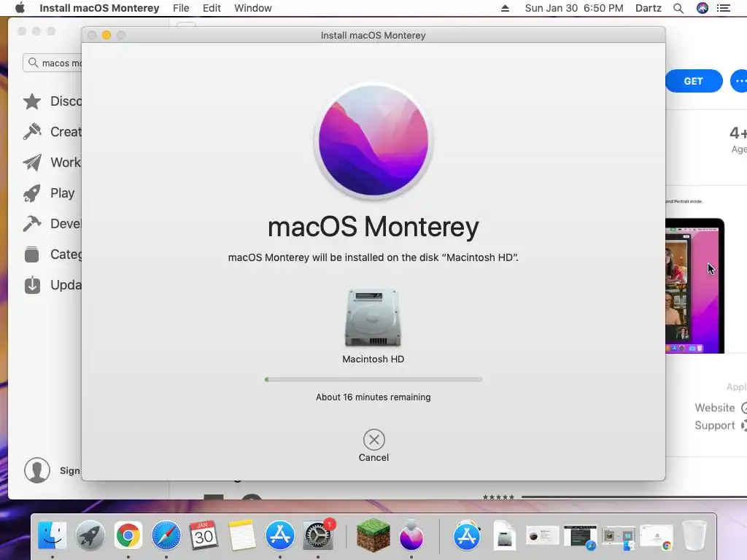
Task: Open Spotlight search from the menu bar
Action: [x=678, y=8]
